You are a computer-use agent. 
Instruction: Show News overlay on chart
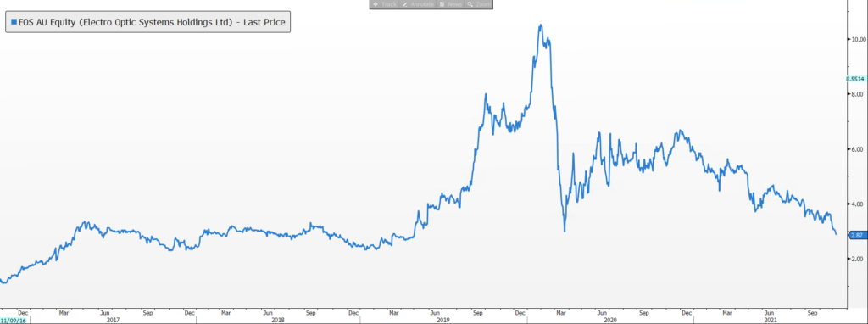pyautogui.click(x=451, y=4)
